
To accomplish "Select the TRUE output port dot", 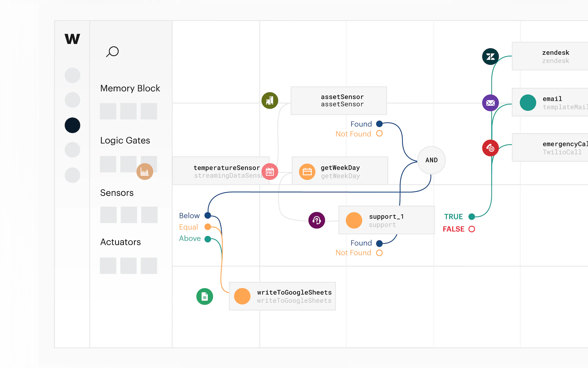I will (x=472, y=216).
